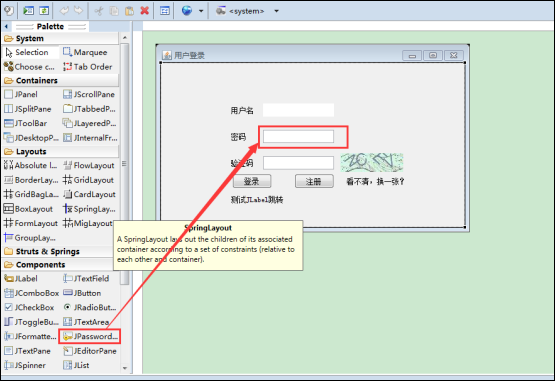Choose the JPasswordField component

(90, 336)
